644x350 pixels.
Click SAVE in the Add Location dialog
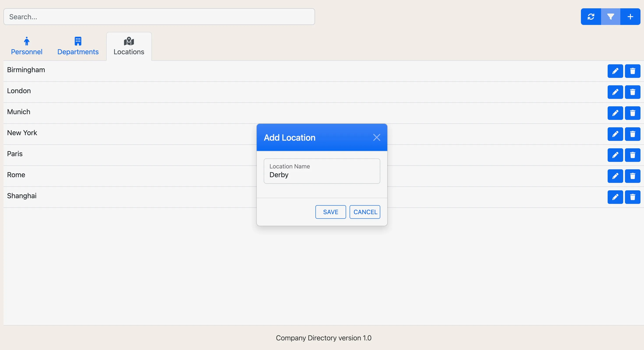tap(330, 212)
